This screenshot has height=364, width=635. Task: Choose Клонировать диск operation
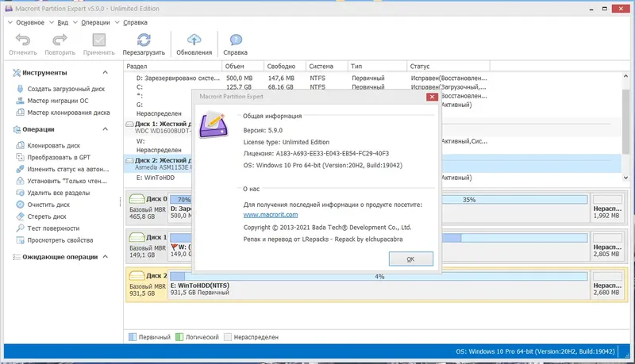point(53,145)
